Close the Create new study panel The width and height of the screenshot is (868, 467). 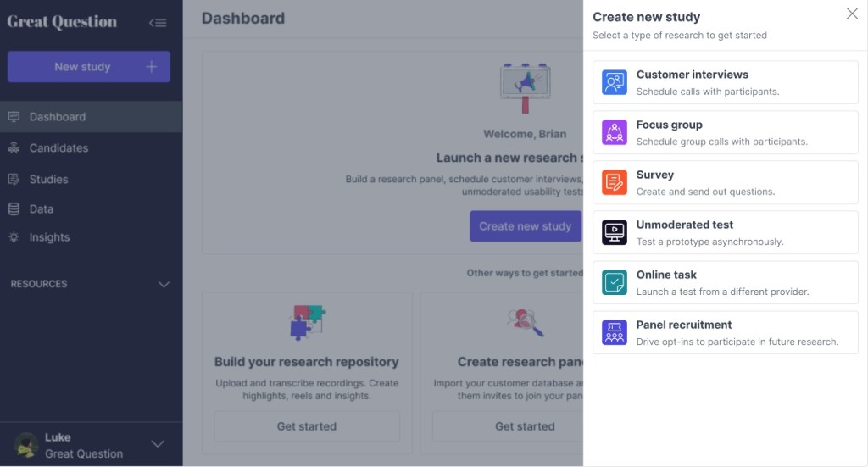click(852, 14)
